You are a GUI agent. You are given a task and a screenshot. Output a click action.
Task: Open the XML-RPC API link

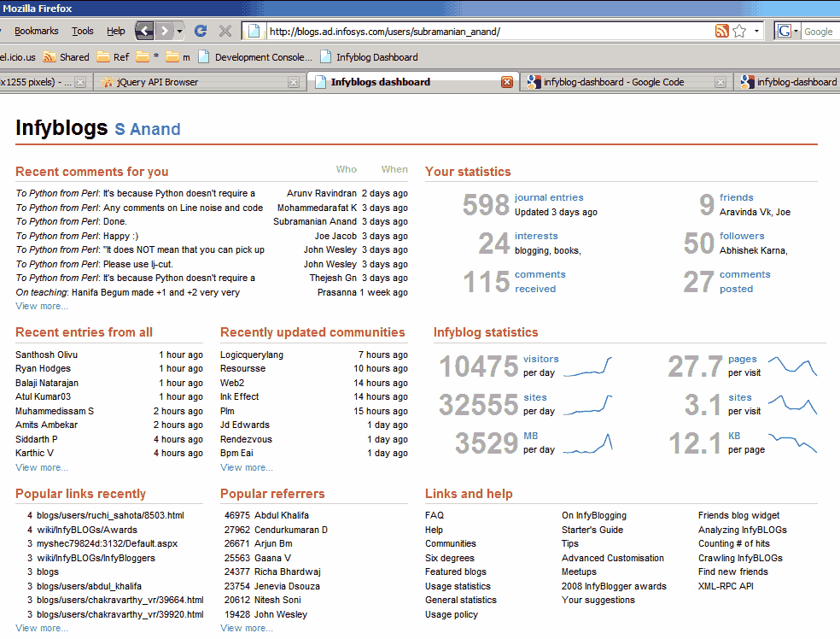(x=726, y=586)
